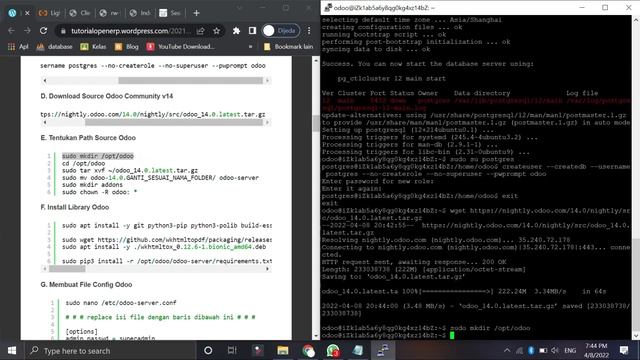Click the 'sudo mkdir addons' code line

click(92, 185)
